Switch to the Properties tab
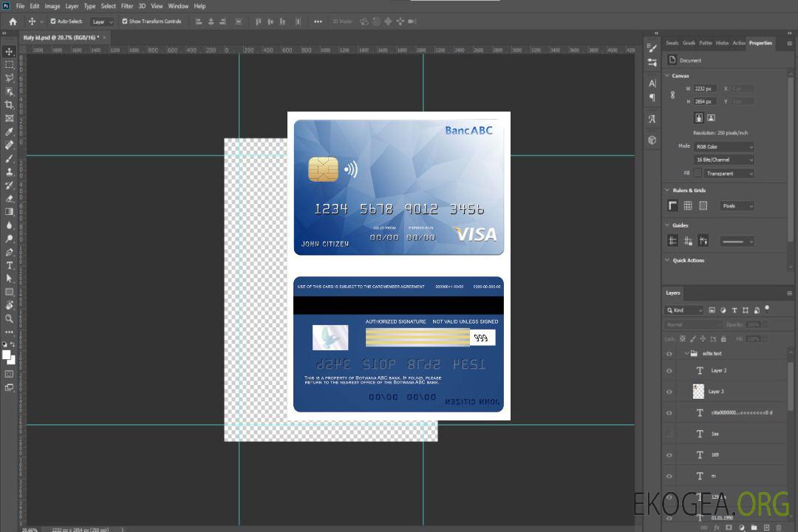The height and width of the screenshot is (532, 798). pyautogui.click(x=760, y=43)
